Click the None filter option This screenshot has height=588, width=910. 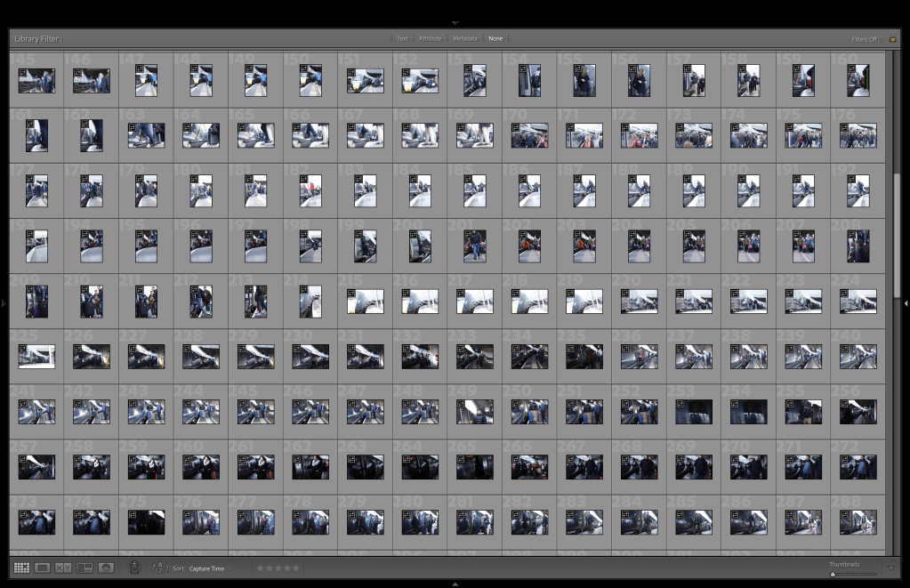coord(495,39)
